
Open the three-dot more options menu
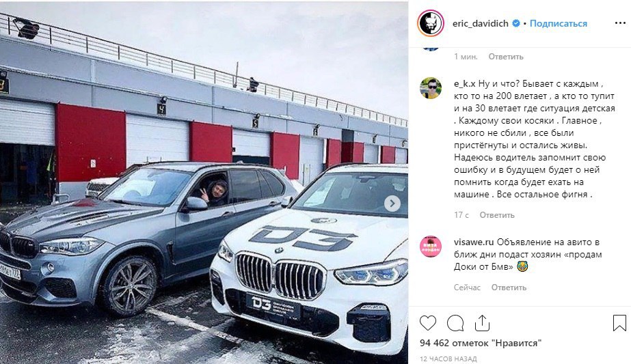point(620,23)
